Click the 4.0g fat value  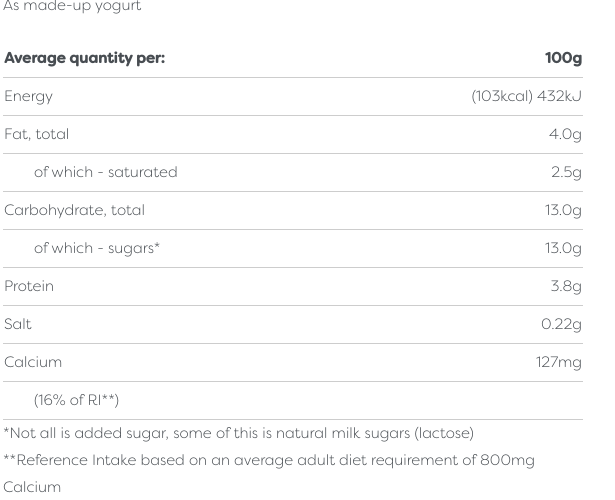tap(565, 134)
